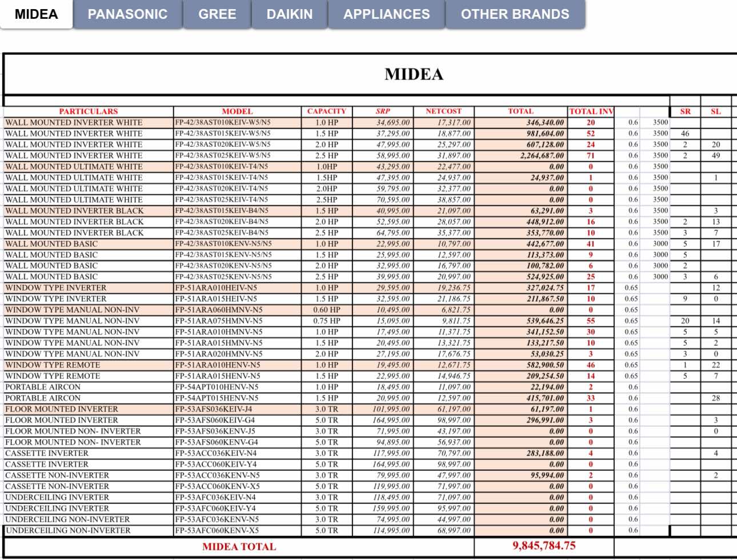Viewport: 737px width, 560px height.
Task: Select the SRP column header
Action: 383,111
